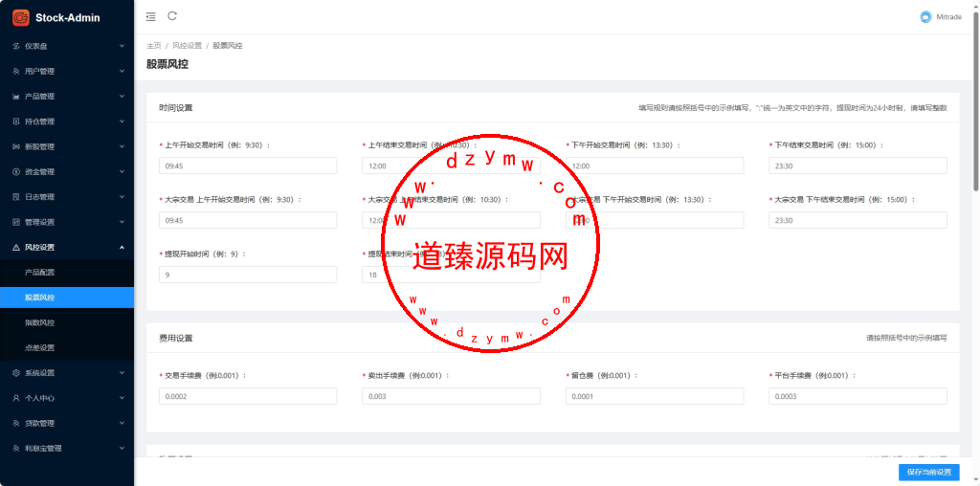This screenshot has height=486, width=980.
Task: Expand the 仪表盘 menu chevron
Action: [x=122, y=46]
